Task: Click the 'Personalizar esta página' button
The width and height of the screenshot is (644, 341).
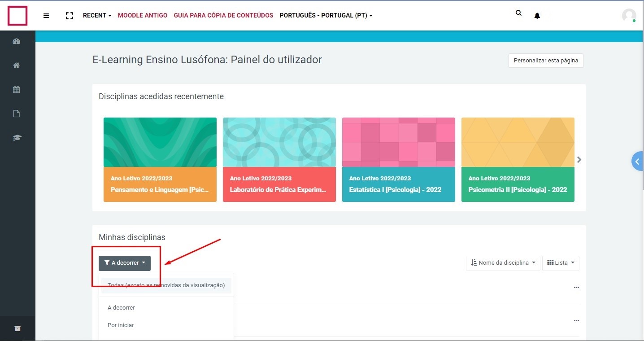Action: (545, 61)
